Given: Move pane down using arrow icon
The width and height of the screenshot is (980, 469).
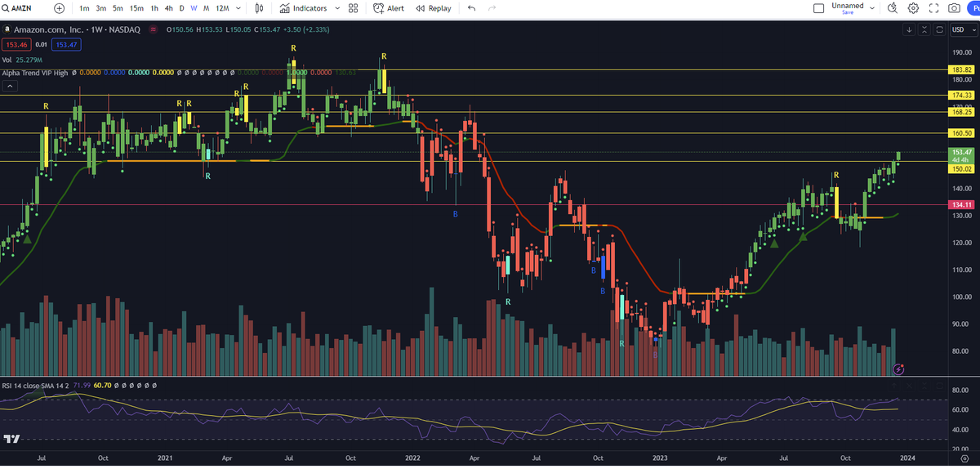Looking at the screenshot, I should pyautogui.click(x=910, y=30).
